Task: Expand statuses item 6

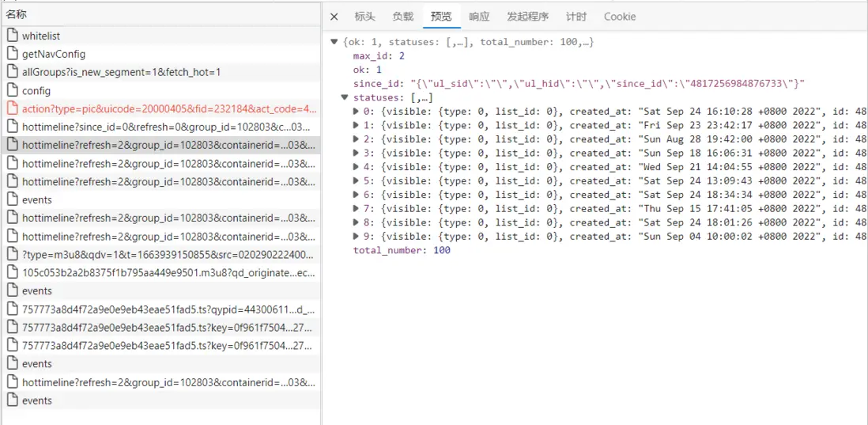Action: (356, 195)
